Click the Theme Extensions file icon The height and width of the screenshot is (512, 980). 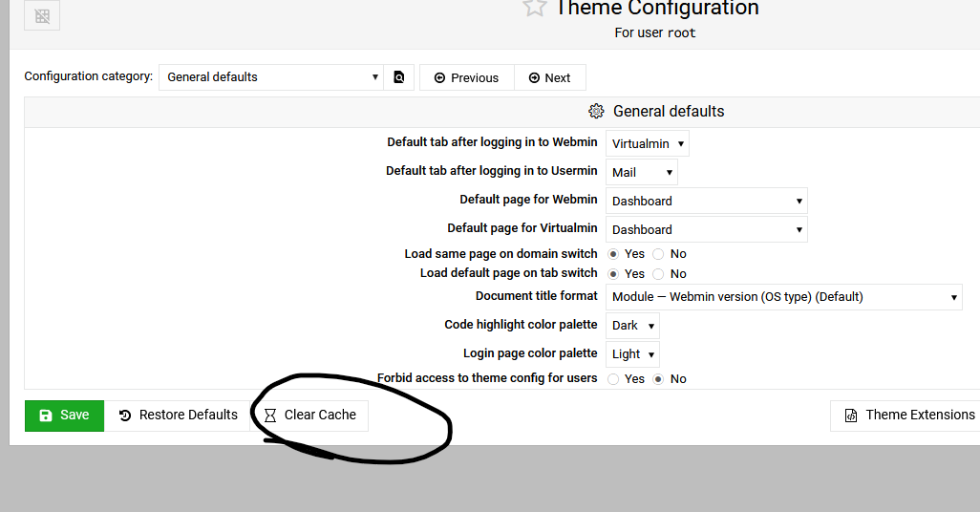pyautogui.click(x=850, y=416)
